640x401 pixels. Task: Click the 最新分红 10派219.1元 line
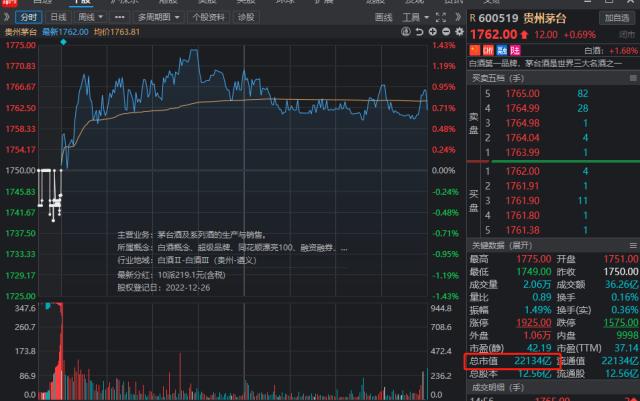tap(171, 275)
